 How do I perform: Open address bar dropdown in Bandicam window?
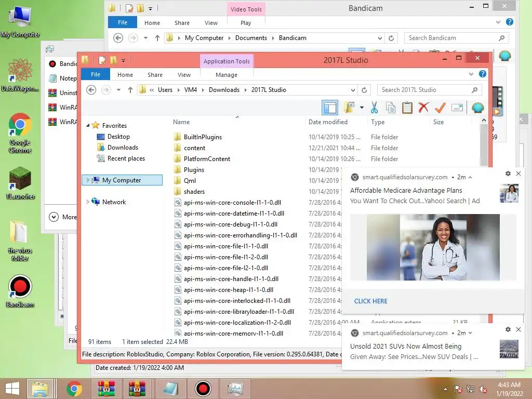coord(380,38)
